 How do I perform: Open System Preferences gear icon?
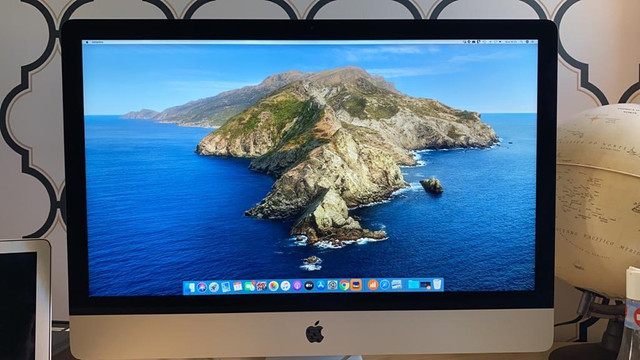(333, 285)
